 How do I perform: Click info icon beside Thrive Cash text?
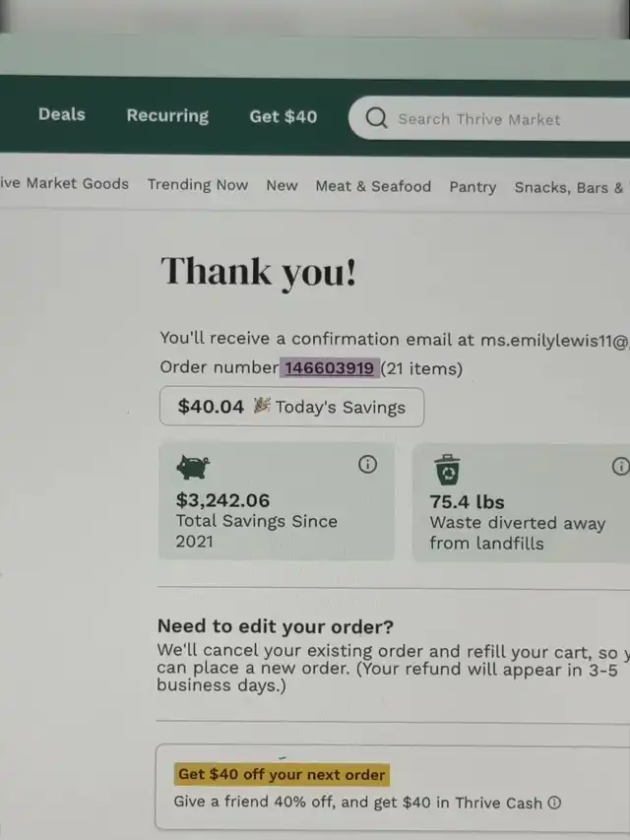point(555,803)
